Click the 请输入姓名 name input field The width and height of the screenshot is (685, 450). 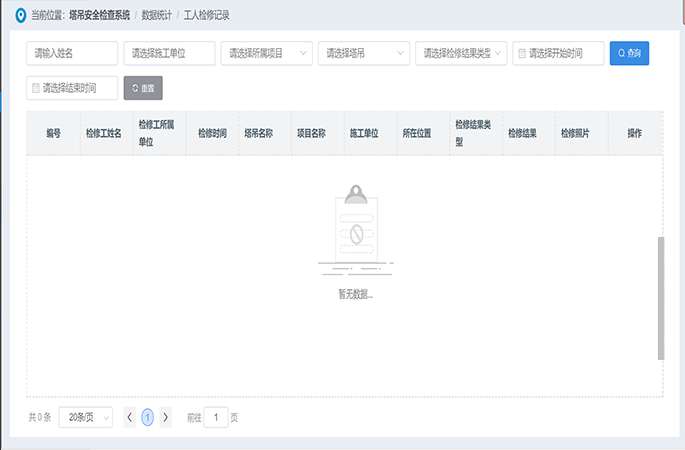click(72, 53)
